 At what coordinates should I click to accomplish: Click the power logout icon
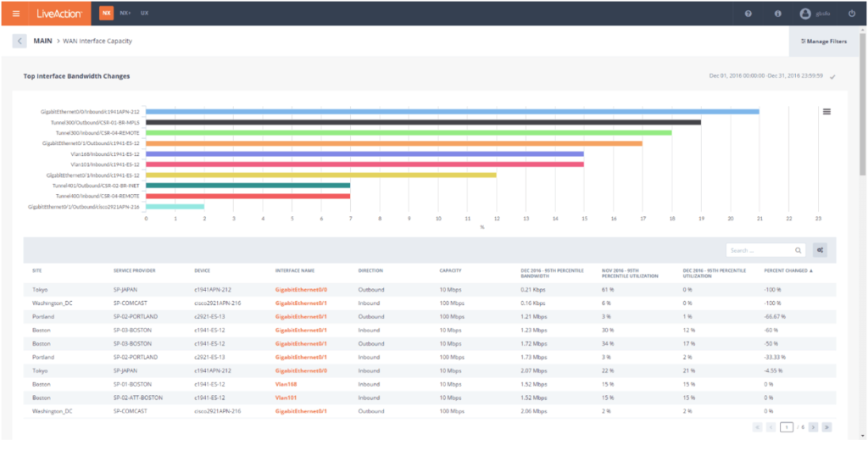851,14
